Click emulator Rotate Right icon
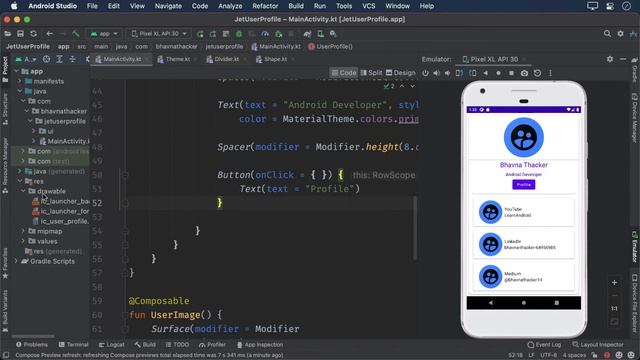The image size is (640, 360). coord(473,73)
